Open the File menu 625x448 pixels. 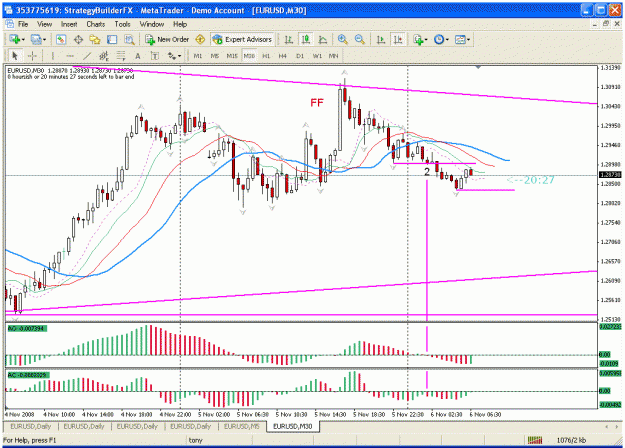click(x=23, y=24)
